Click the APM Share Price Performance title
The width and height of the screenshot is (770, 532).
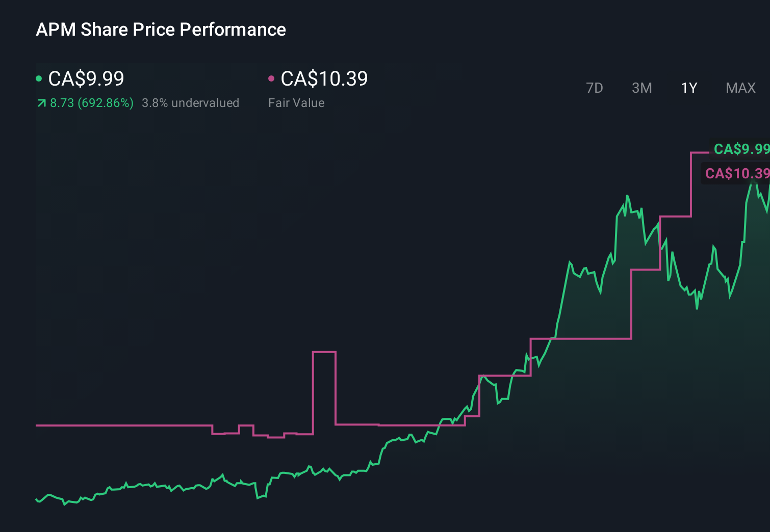click(x=161, y=29)
